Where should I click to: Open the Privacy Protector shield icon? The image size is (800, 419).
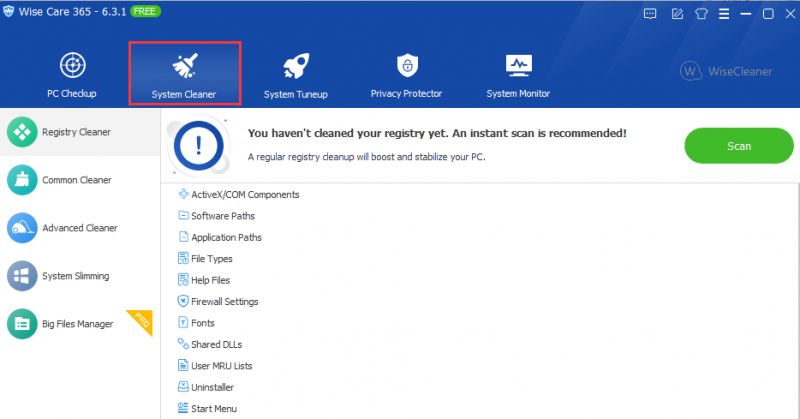click(x=407, y=65)
